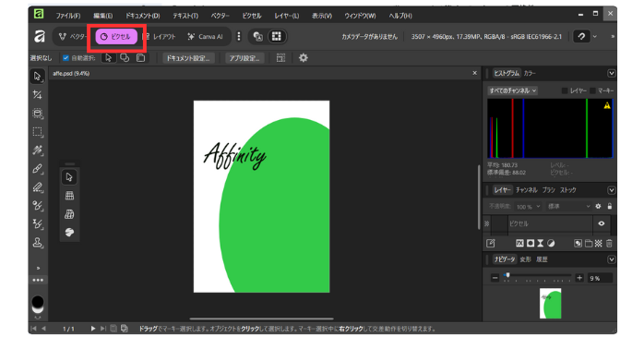The height and width of the screenshot is (337, 644).
Task: Toggle the layer lock icon
Action: click(x=610, y=206)
